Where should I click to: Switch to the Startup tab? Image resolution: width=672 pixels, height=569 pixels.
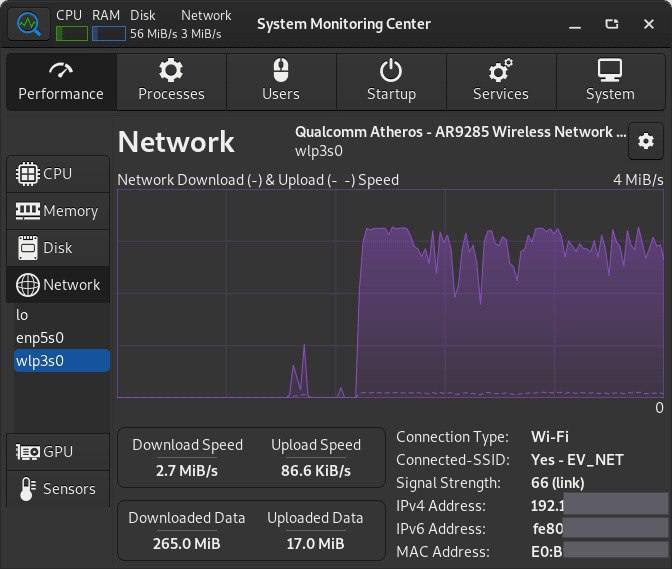point(391,82)
